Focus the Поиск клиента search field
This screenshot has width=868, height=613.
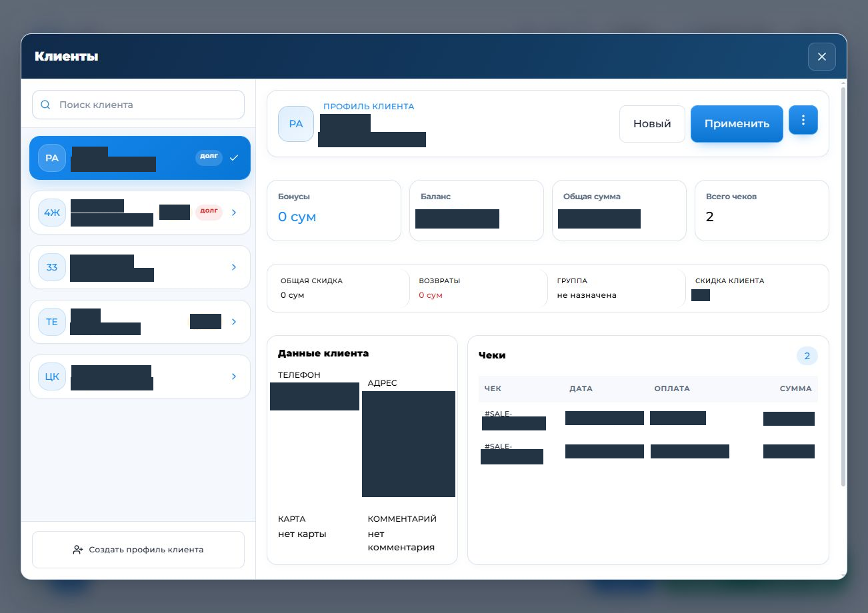pyautogui.click(x=138, y=105)
